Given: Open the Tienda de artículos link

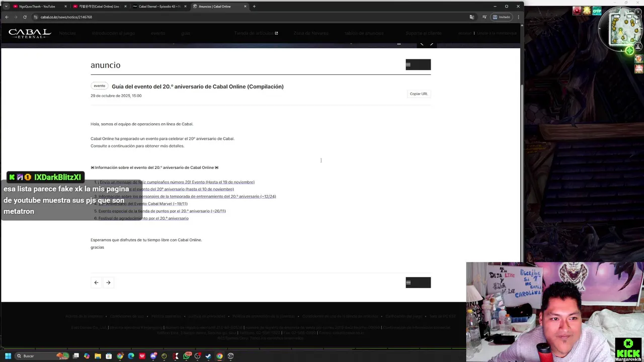Looking at the screenshot, I should [x=256, y=33].
